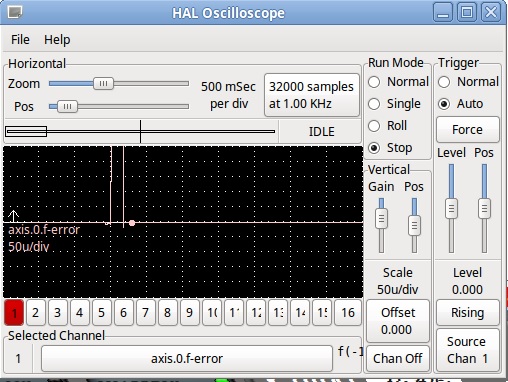Select channel 2 button

36,313
